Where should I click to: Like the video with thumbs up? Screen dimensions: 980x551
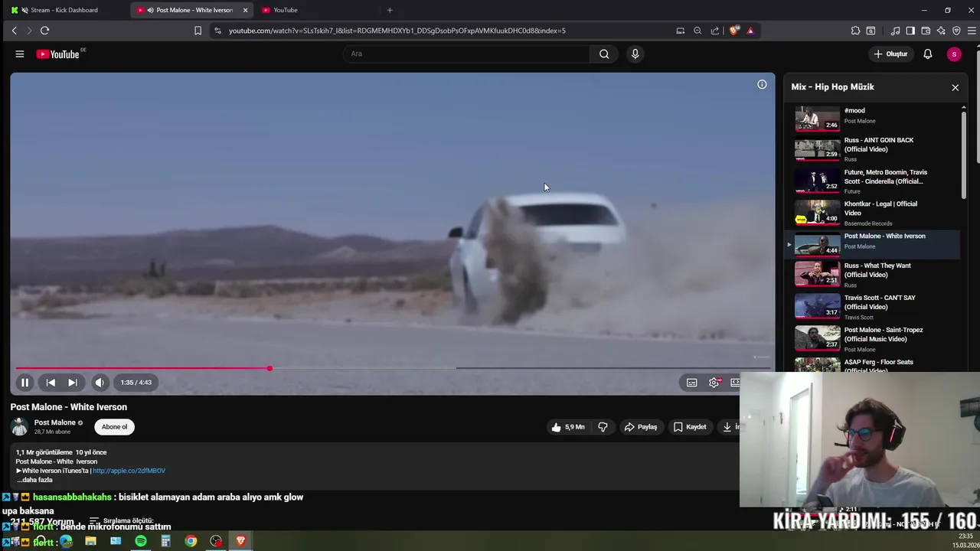point(567,427)
